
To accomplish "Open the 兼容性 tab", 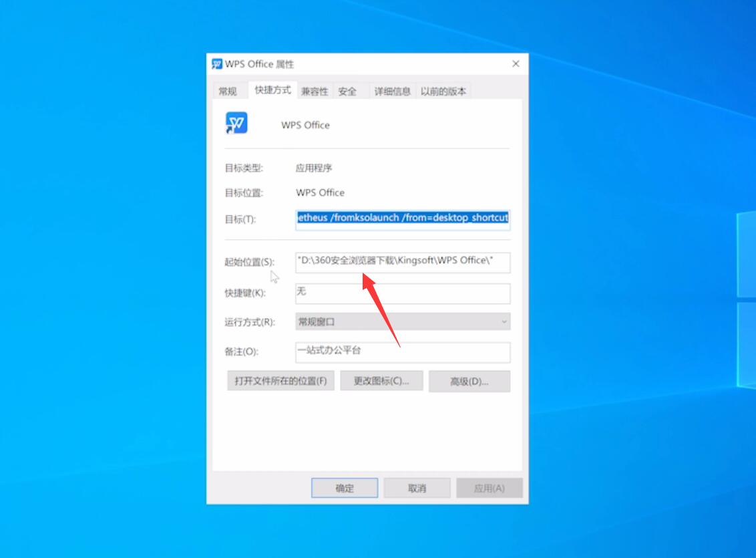I will click(x=315, y=91).
